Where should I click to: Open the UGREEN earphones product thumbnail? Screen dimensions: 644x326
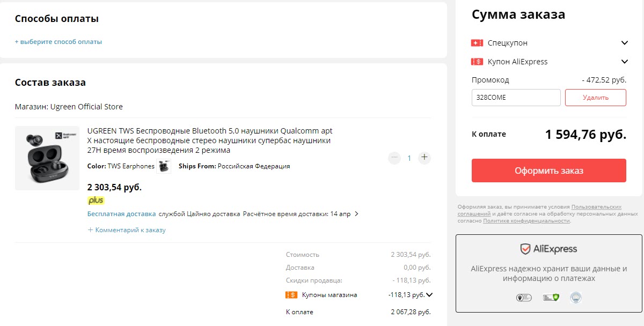47,158
